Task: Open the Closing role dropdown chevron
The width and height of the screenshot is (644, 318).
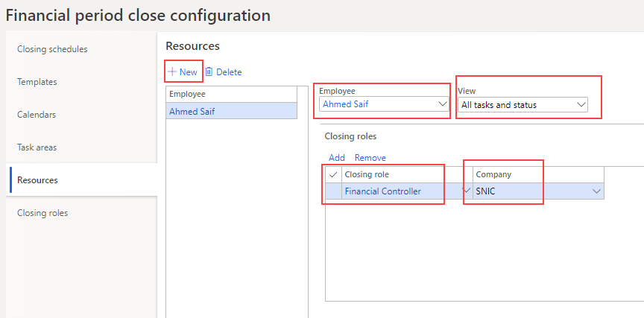Action: (x=467, y=191)
